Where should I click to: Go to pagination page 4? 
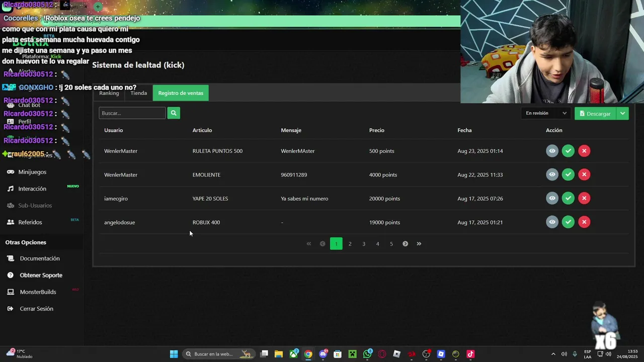click(x=377, y=244)
